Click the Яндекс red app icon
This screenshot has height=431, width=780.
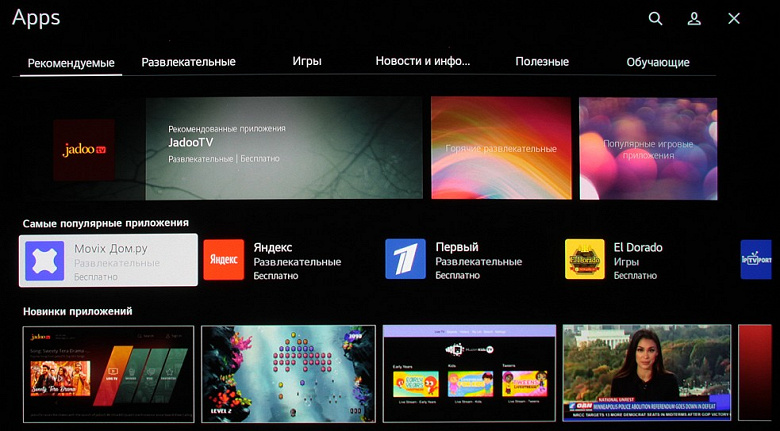pyautogui.click(x=224, y=259)
